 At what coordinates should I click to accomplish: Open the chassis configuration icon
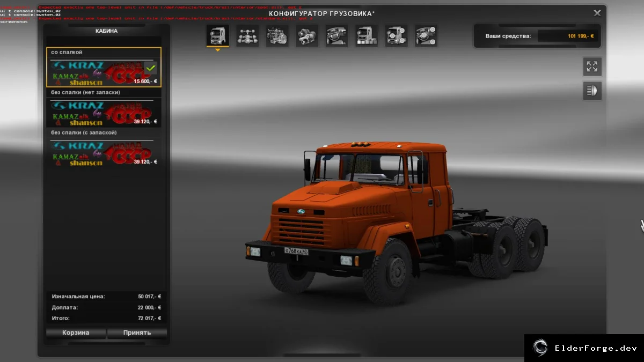[247, 36]
